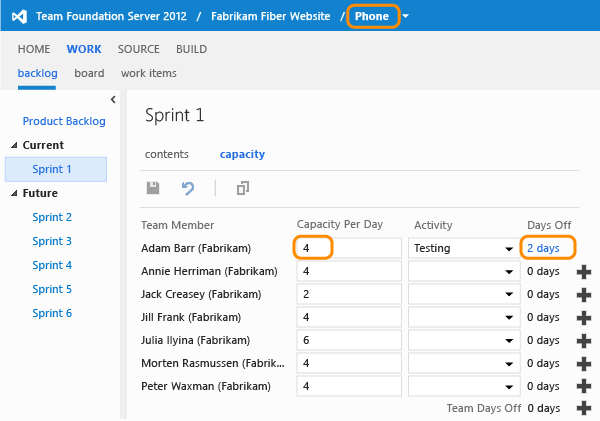Image resolution: width=600 pixels, height=421 pixels.
Task: Click the undo changes arrow icon
Action: pos(188,188)
